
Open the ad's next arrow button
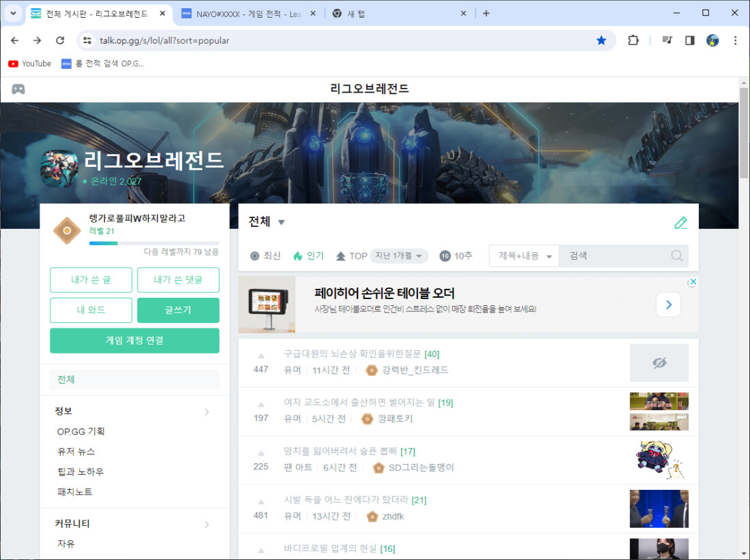(x=669, y=305)
